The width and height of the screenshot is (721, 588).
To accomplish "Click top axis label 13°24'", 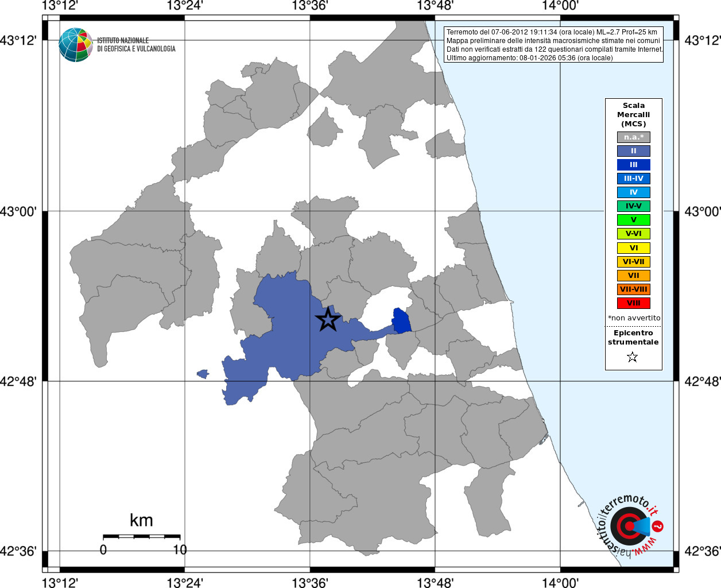I will click(185, 6).
